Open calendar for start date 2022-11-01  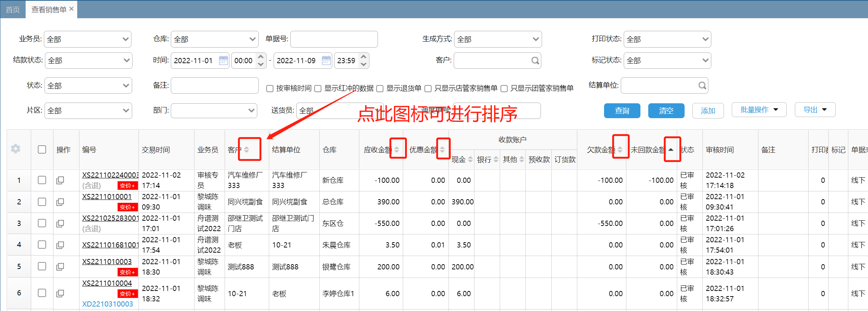tap(223, 60)
